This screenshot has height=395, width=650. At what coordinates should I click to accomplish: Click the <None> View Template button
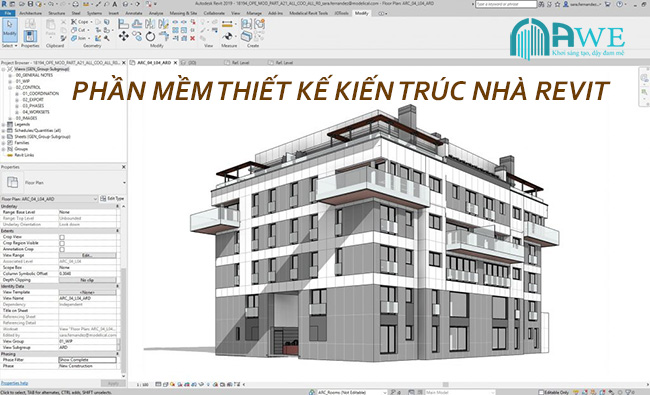[87, 292]
